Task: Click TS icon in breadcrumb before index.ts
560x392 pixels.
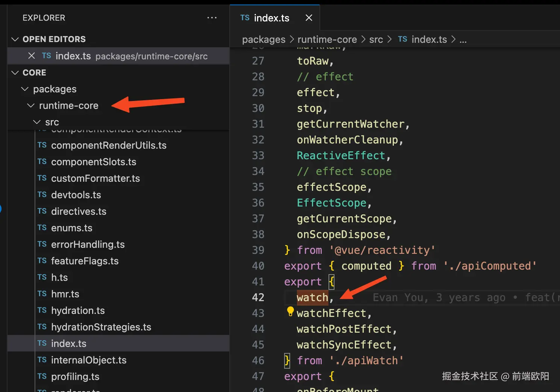Action: pos(403,39)
